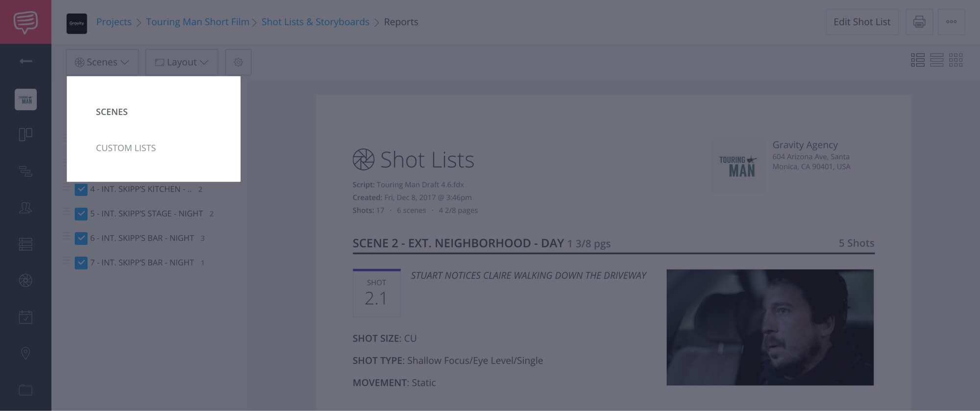This screenshot has width=980, height=411.
Task: Go to Touring Man Short Film breadcrumb
Action: [x=197, y=22]
